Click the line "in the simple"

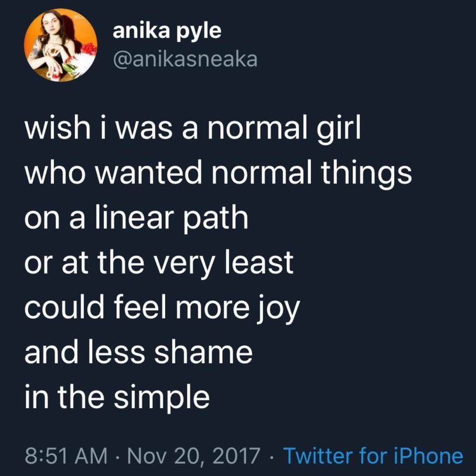[x=117, y=398]
